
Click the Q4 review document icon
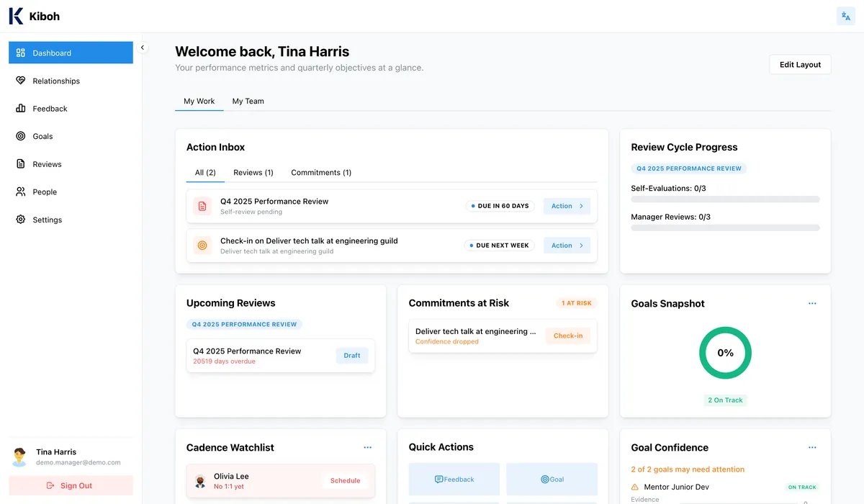click(x=202, y=206)
